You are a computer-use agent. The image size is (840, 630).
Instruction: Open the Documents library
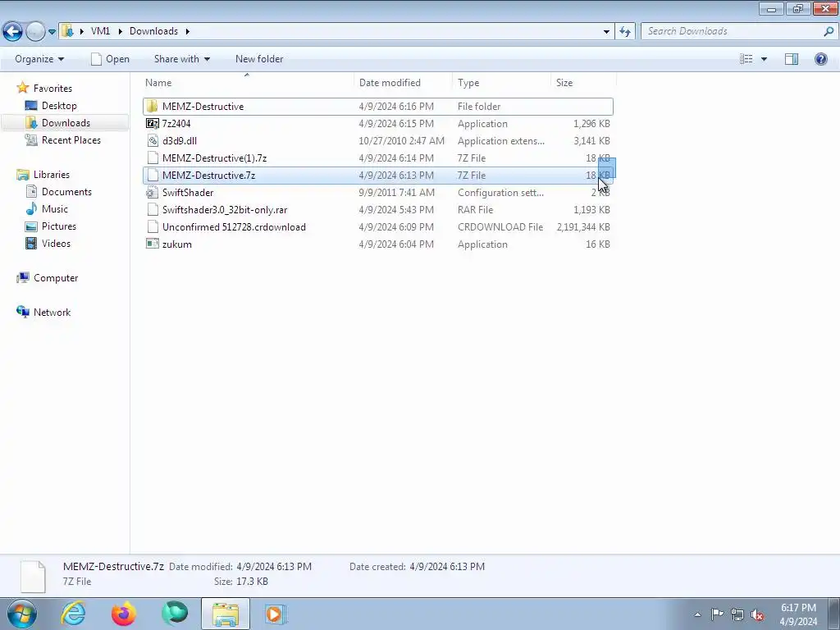pyautogui.click(x=66, y=192)
